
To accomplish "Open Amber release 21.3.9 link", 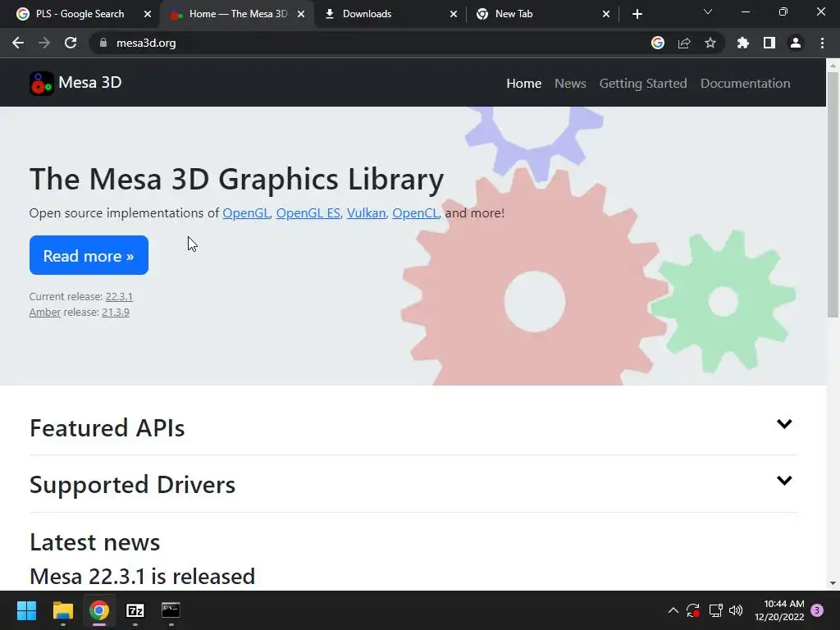I will pyautogui.click(x=116, y=312).
